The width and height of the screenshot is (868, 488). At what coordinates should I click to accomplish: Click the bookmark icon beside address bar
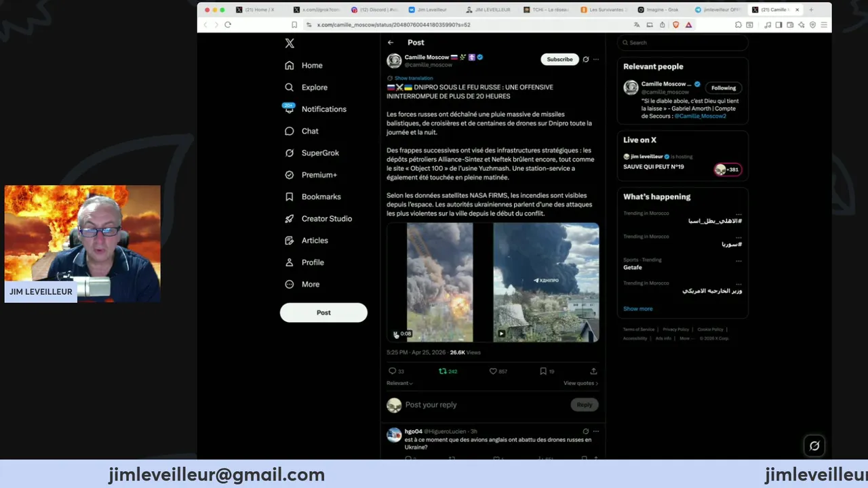click(294, 25)
